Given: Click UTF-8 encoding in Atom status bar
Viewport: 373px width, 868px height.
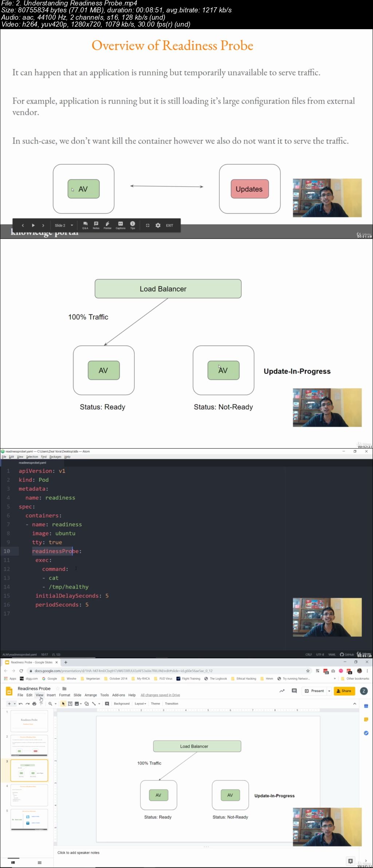Looking at the screenshot, I should pos(320,655).
